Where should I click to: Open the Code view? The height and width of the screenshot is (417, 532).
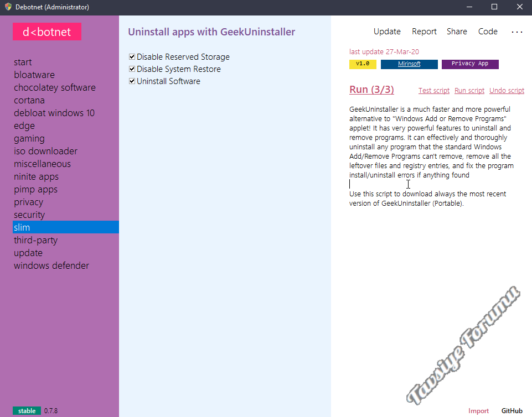(488, 32)
